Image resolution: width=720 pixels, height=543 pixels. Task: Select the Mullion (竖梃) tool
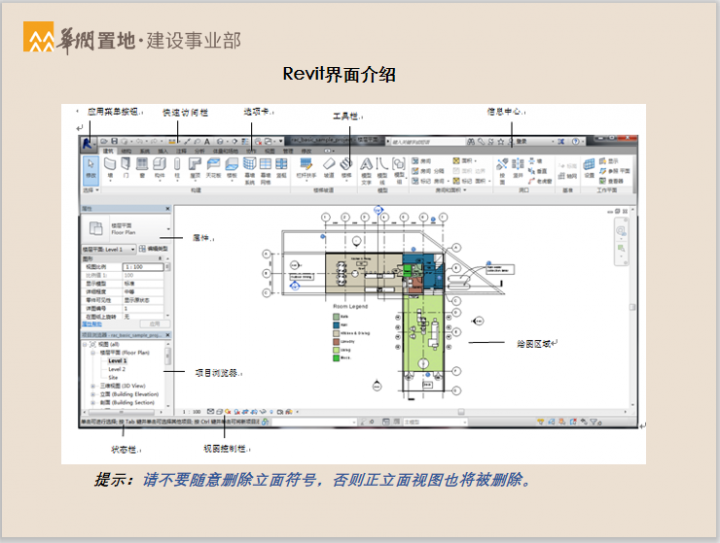(x=281, y=167)
